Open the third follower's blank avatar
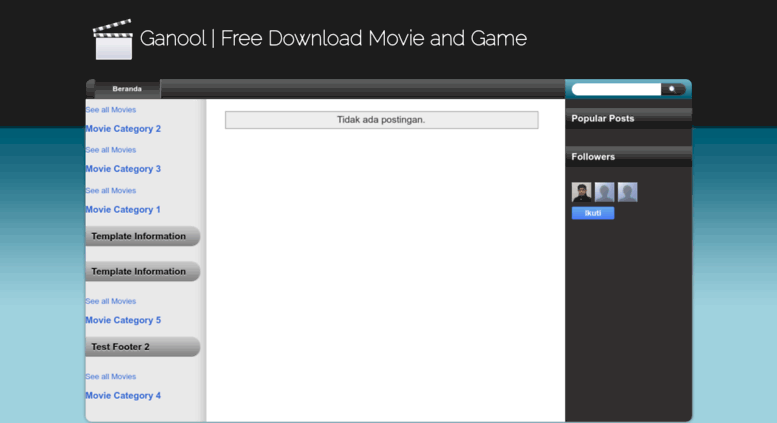The image size is (777, 423). [627, 192]
